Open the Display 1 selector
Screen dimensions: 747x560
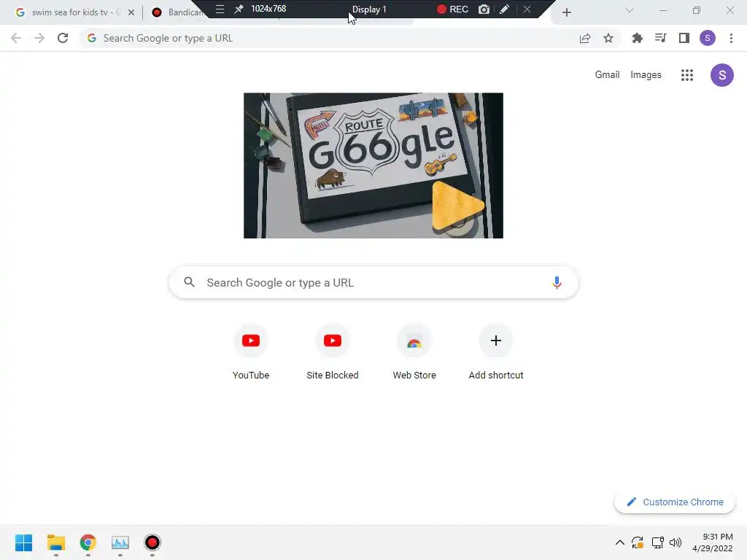(369, 9)
